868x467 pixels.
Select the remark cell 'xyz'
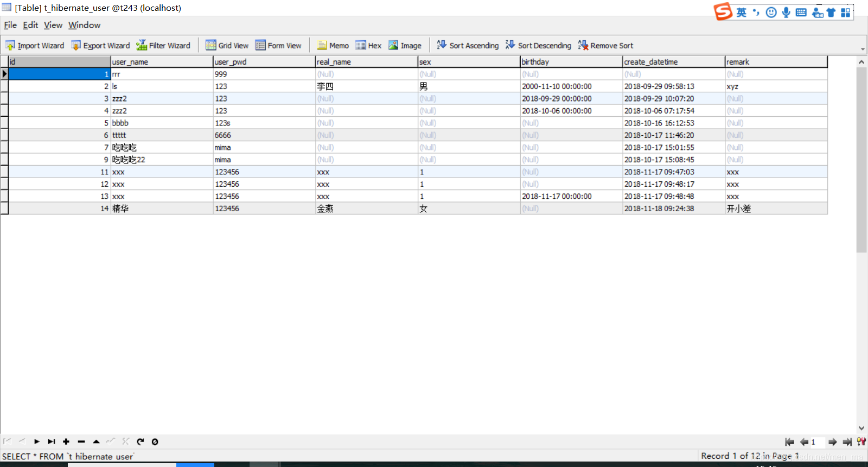coord(776,86)
